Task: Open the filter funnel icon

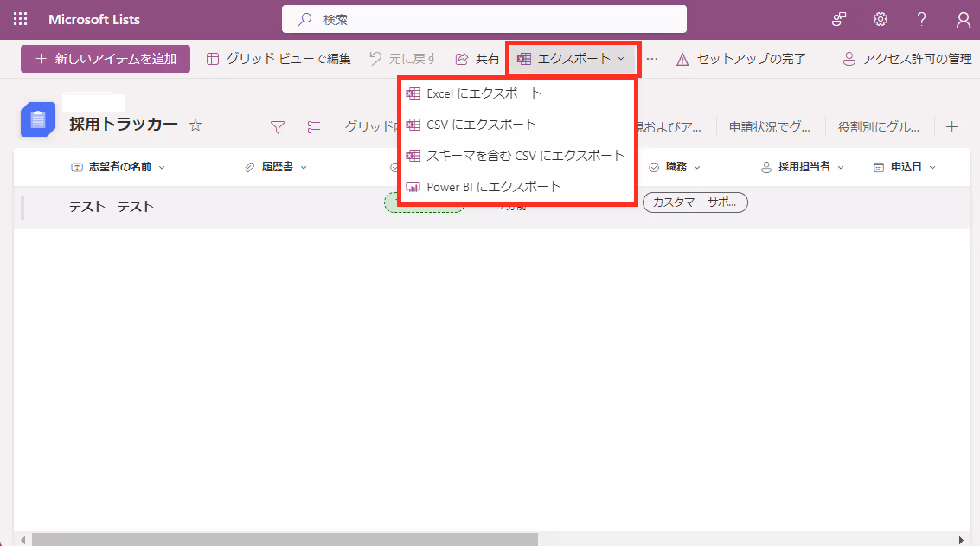Action: 278,127
